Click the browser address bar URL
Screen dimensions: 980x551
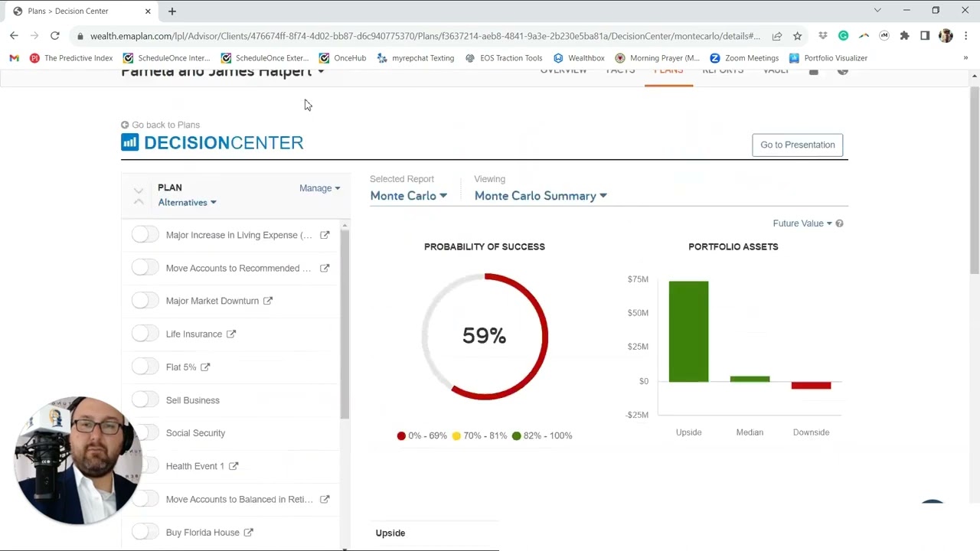pos(425,36)
